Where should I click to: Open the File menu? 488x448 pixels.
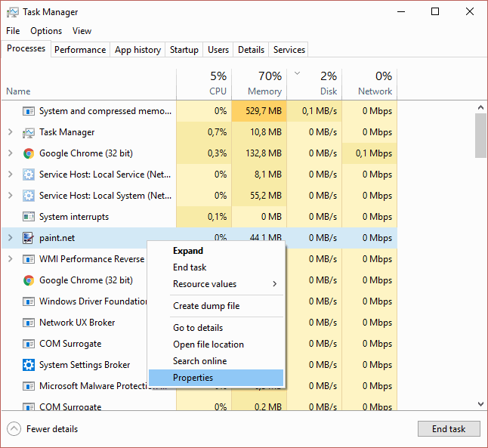(x=13, y=31)
